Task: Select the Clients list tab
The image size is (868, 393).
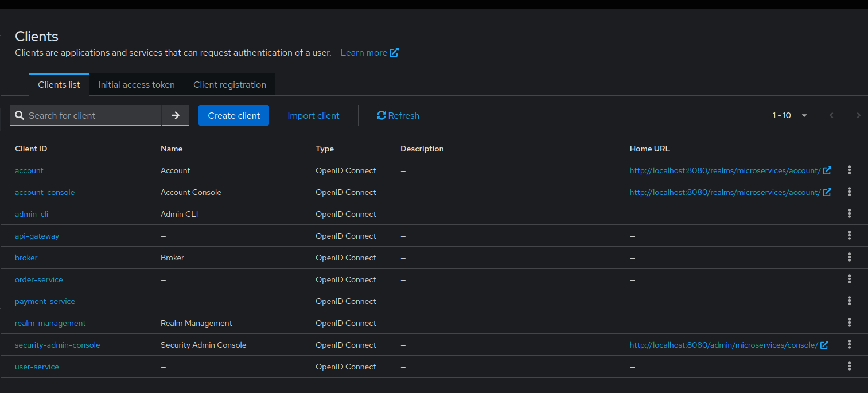Action: pyautogui.click(x=59, y=84)
